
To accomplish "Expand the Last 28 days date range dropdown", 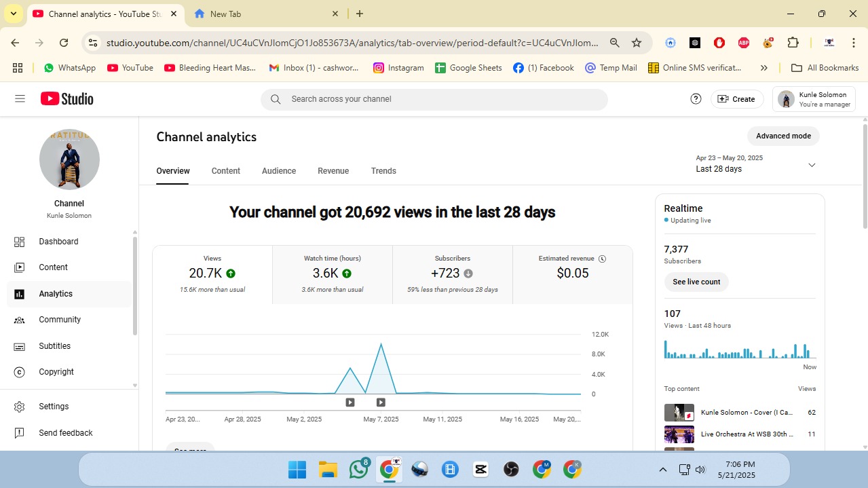I will 811,165.
